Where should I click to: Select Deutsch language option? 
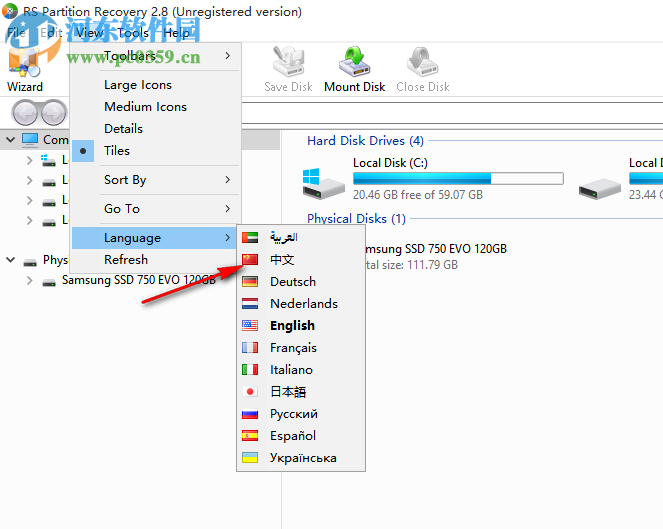(301, 282)
